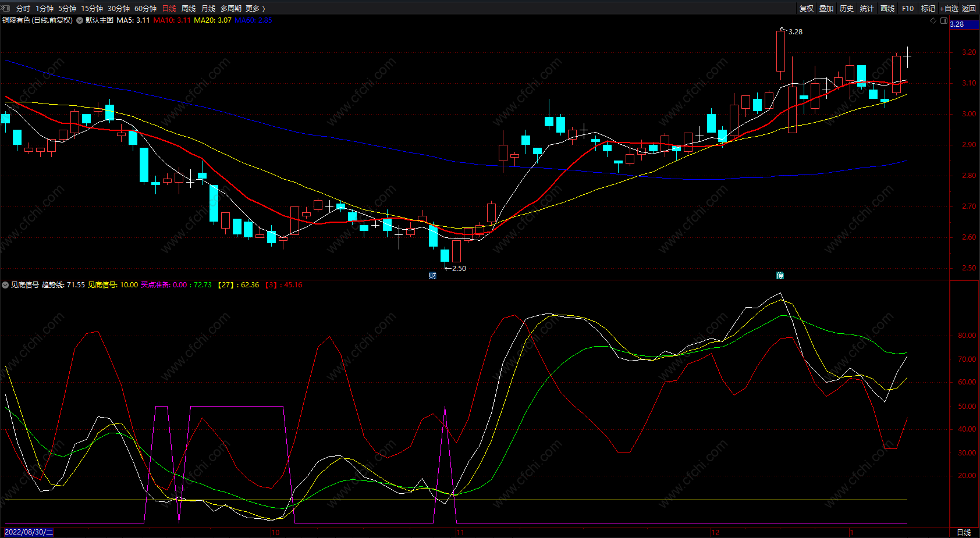The height and width of the screenshot is (538, 980).
Task: Select the 15分钟 period tab
Action: point(92,8)
